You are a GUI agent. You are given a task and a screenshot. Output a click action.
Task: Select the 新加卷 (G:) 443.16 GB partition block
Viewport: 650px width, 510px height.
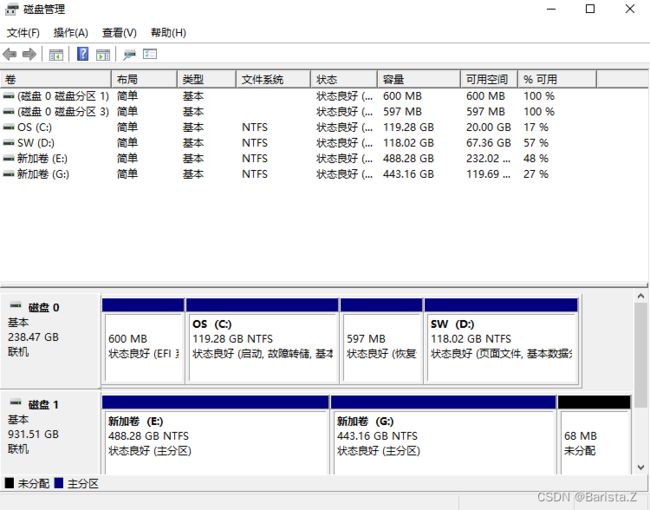tap(444, 435)
